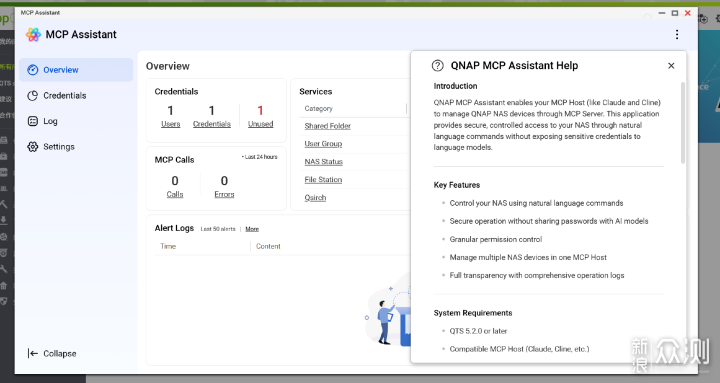Open the NAS Status service link
Image resolution: width=720 pixels, height=383 pixels.
(x=324, y=162)
